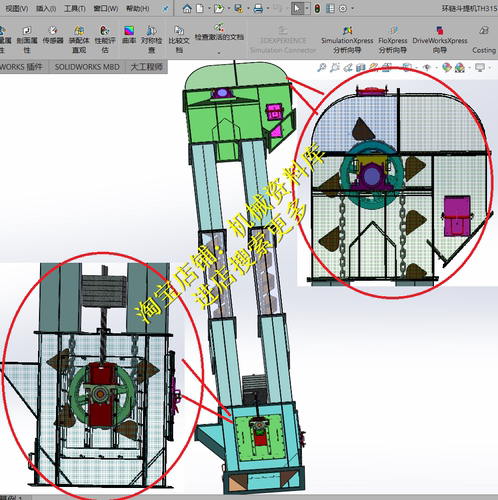
Task: Launch DriveWorksXpress 向导
Action: 440,40
